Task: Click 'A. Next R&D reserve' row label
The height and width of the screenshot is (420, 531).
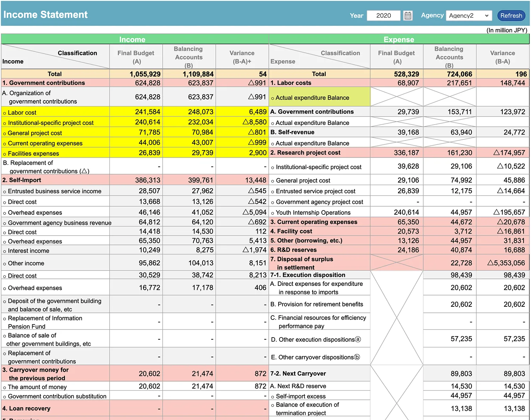Action: (x=298, y=386)
